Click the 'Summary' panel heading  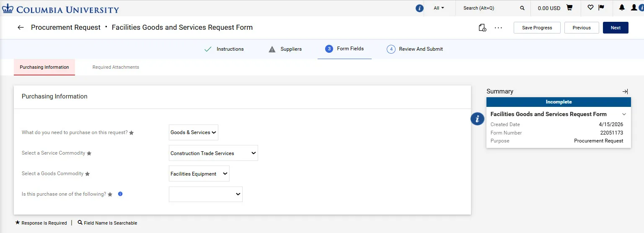coord(500,91)
